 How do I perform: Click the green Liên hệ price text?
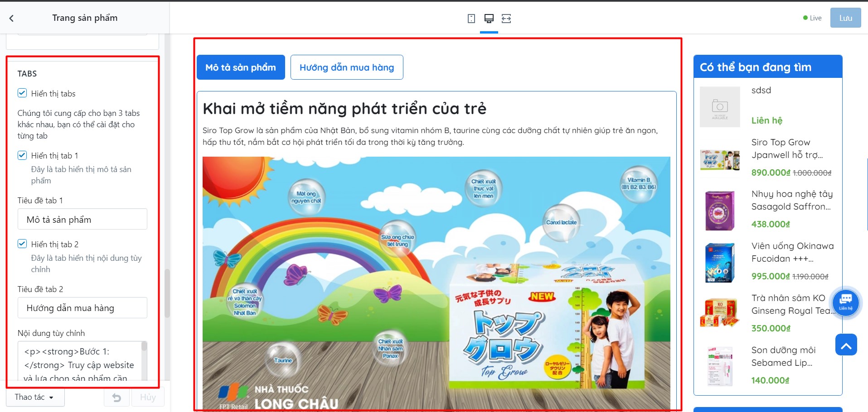(x=767, y=120)
